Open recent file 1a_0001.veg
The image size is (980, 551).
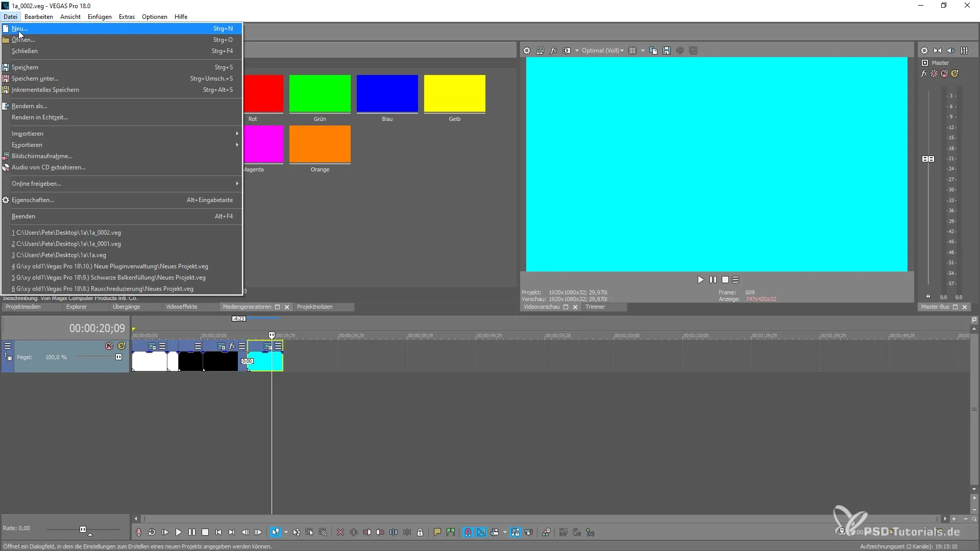(122, 244)
